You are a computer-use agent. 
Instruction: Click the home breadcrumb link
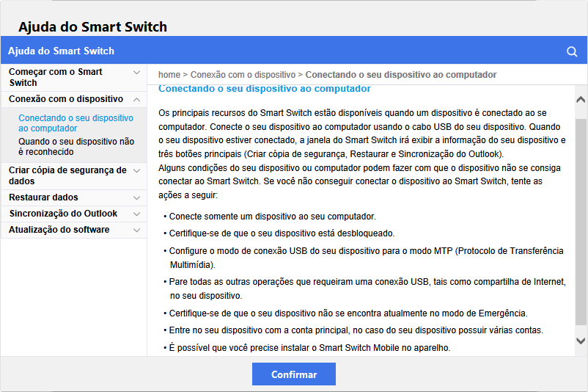169,75
